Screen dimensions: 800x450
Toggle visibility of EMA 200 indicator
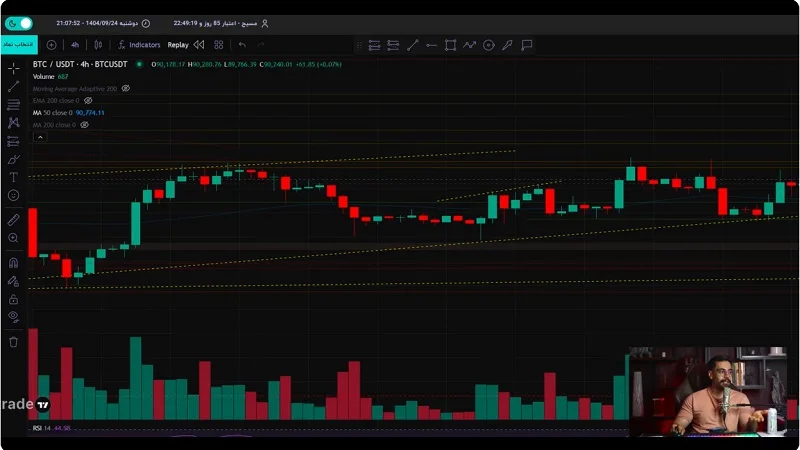[x=88, y=101]
